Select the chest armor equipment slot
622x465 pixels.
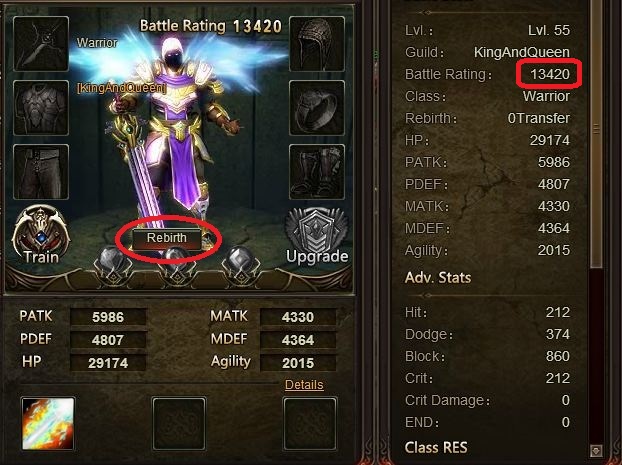(x=41, y=108)
